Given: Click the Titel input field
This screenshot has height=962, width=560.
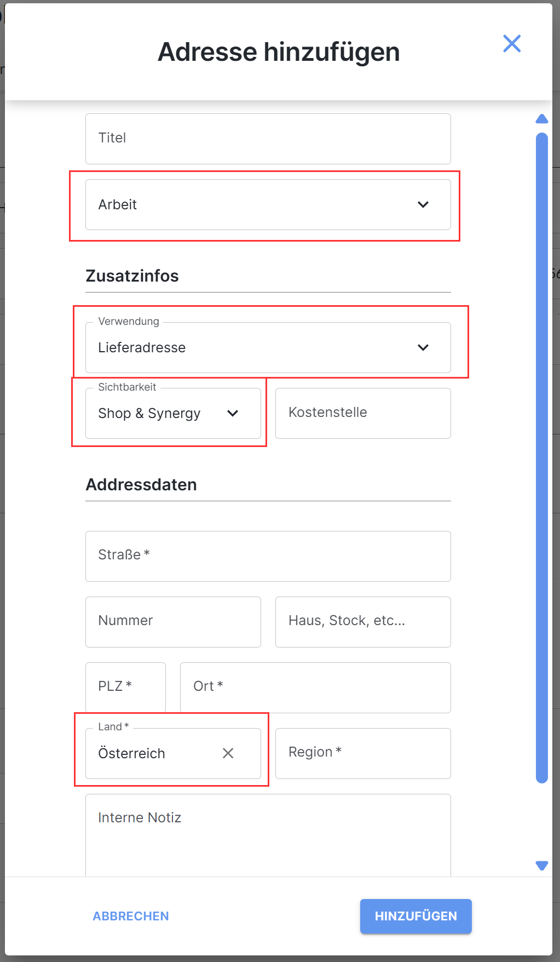Looking at the screenshot, I should tap(268, 139).
